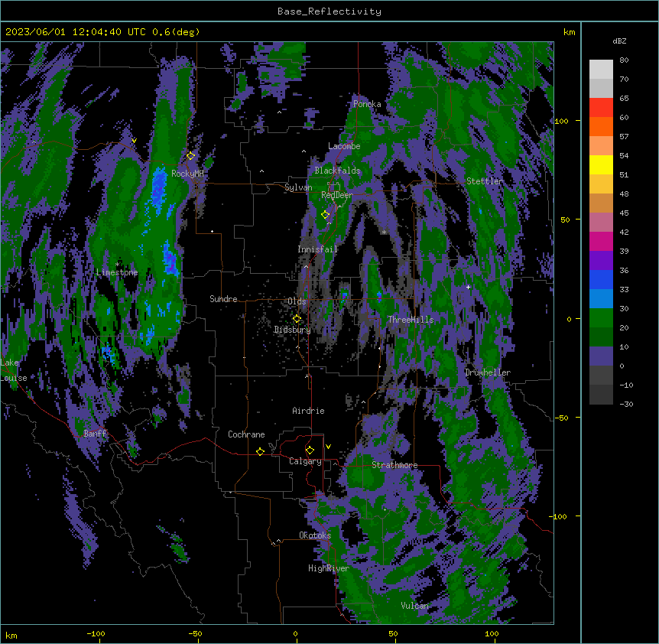The height and width of the screenshot is (644, 659).
Task: Click the yellow diamond marker beside RockyMH
Action: pyautogui.click(x=190, y=156)
